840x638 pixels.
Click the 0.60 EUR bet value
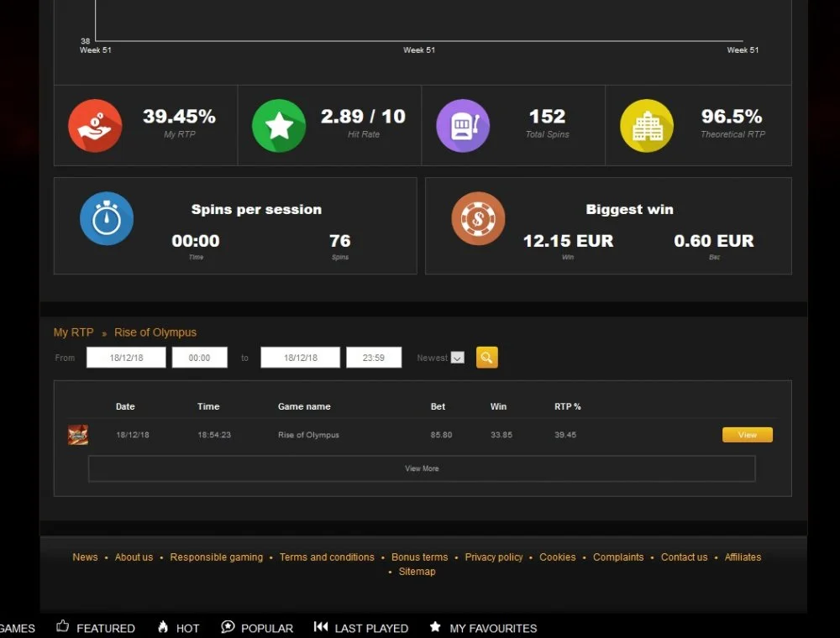click(x=714, y=241)
